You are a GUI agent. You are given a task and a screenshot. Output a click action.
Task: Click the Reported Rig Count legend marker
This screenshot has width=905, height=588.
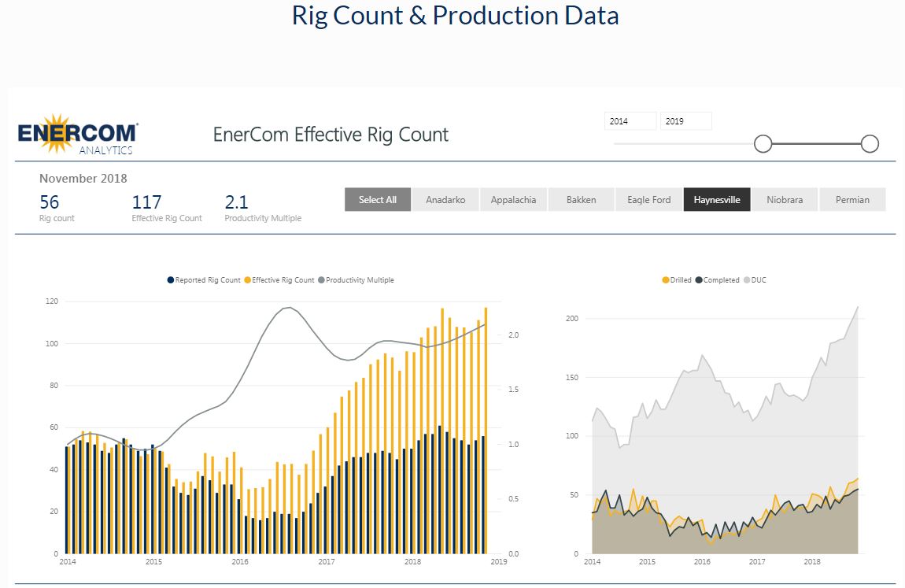click(x=170, y=280)
